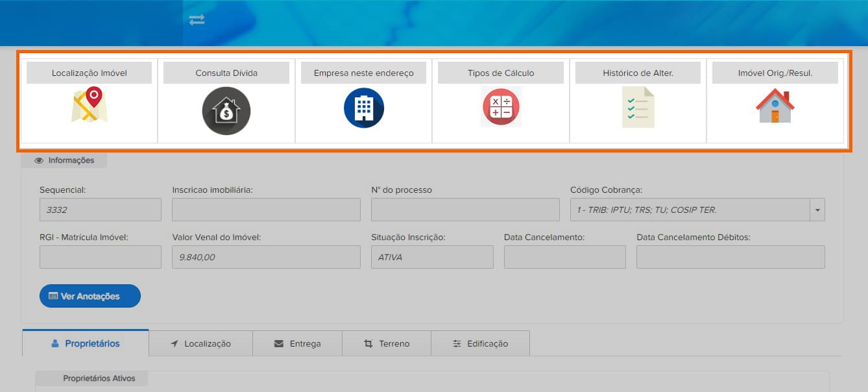
Task: Open the Imóvel Orig./Resul. house icon
Action: click(775, 106)
